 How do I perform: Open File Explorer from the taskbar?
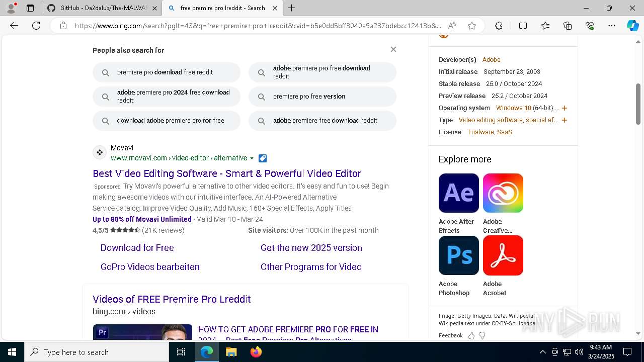click(x=231, y=352)
